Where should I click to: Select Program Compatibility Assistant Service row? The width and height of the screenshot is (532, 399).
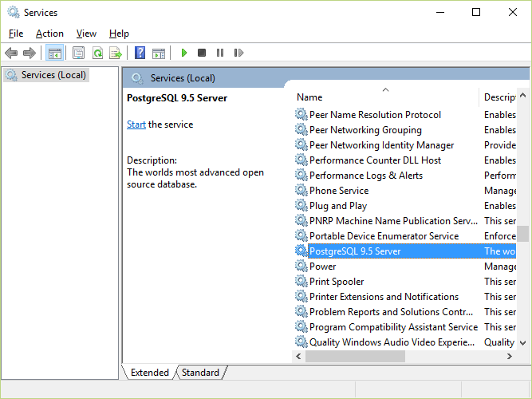coord(405,326)
